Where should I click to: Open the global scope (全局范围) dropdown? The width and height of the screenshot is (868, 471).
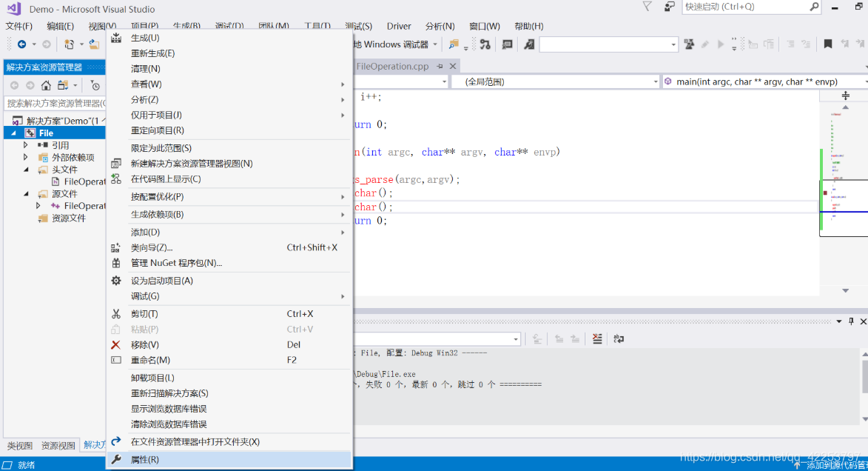pyautogui.click(x=556, y=81)
